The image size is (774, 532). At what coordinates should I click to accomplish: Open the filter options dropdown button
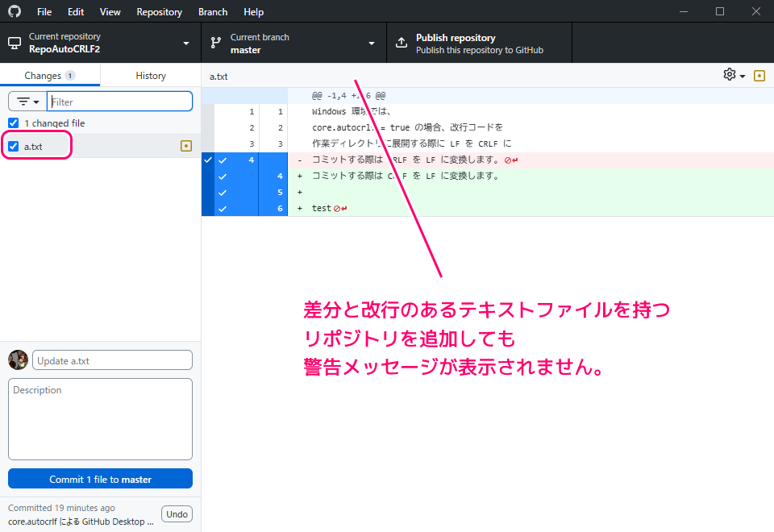[27, 102]
